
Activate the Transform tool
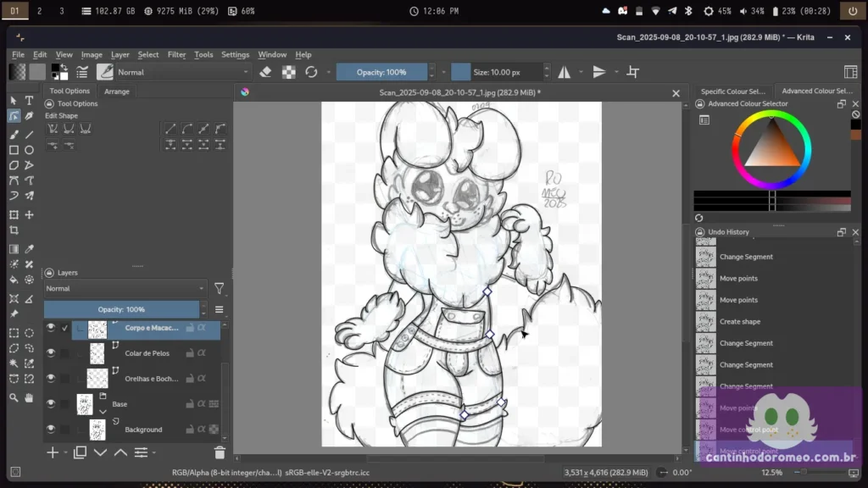coord(14,214)
